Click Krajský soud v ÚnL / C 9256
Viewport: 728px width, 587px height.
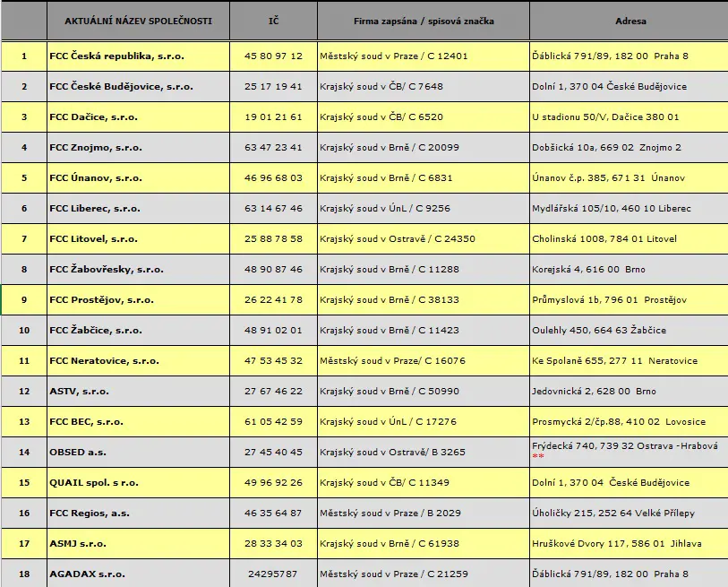coord(385,208)
